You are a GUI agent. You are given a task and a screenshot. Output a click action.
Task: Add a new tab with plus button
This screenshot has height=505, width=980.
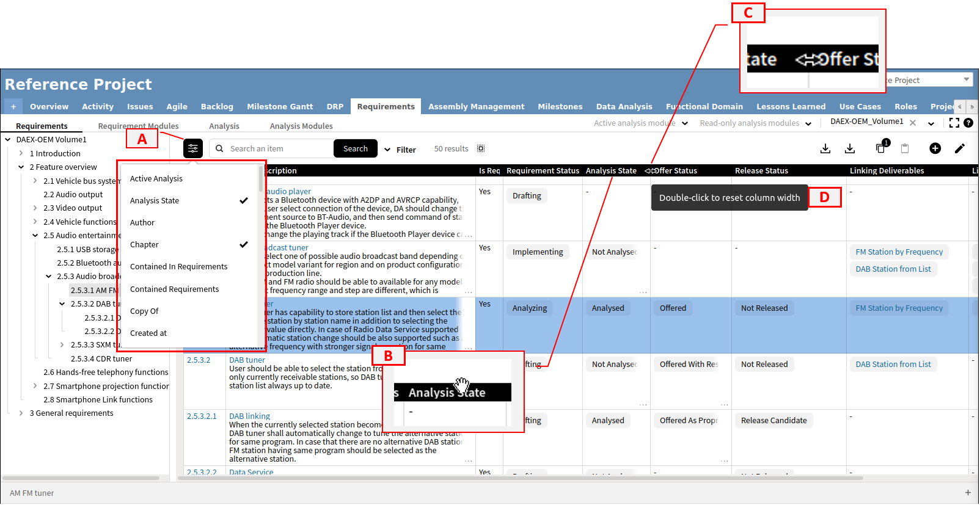click(x=13, y=106)
